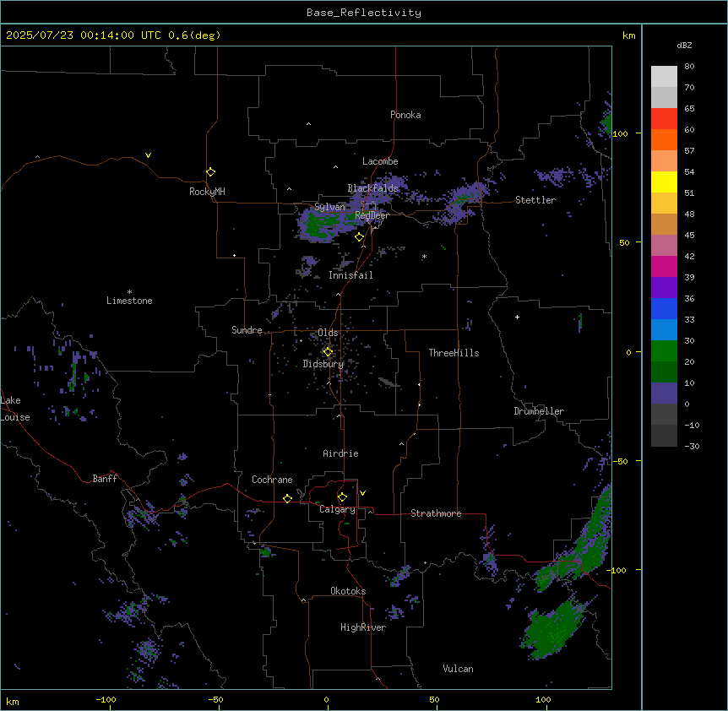This screenshot has width=728, height=711.
Task: Click the RockyMH label
Action: pos(207,192)
